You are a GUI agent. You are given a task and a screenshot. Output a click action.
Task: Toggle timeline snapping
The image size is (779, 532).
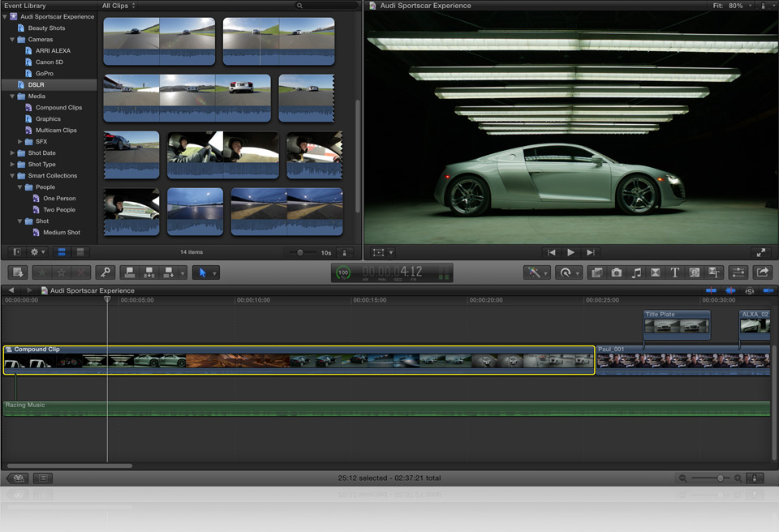pos(768,290)
